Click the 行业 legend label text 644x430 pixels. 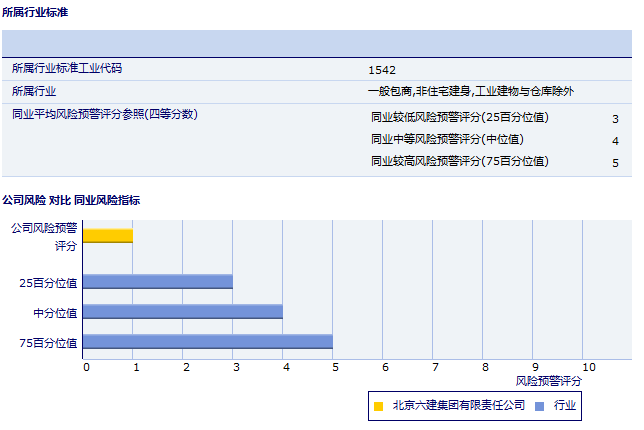(x=564, y=406)
